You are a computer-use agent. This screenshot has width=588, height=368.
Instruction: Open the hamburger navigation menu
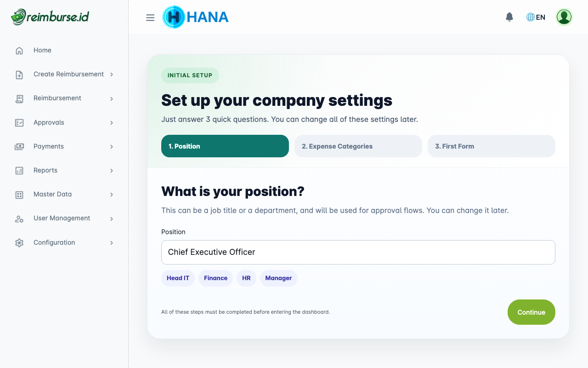tap(150, 17)
